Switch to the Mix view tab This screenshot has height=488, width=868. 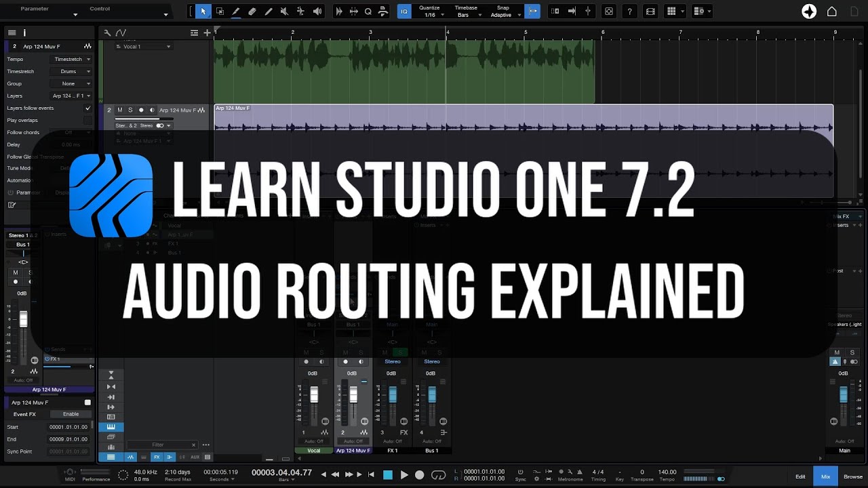(825, 476)
